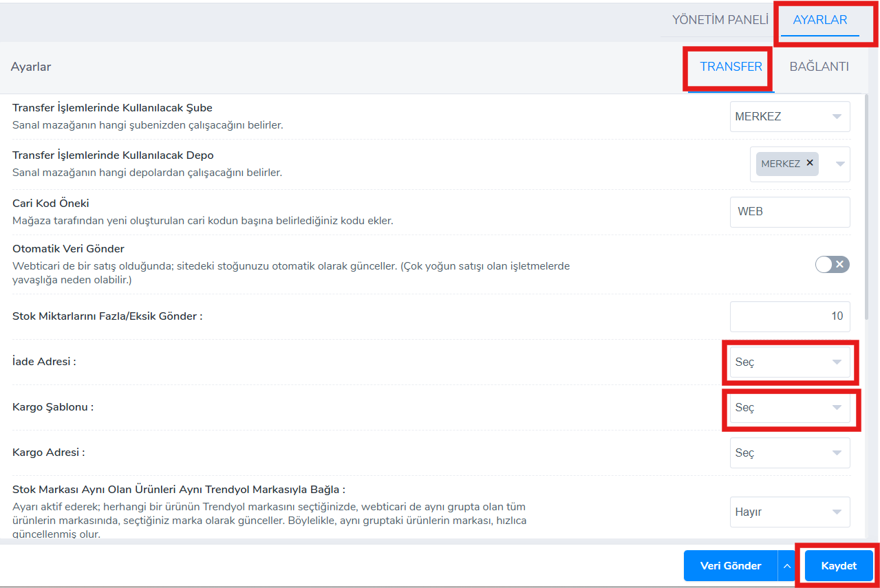
Task: Expand the Hayır brand-linking dropdown
Action: (789, 512)
